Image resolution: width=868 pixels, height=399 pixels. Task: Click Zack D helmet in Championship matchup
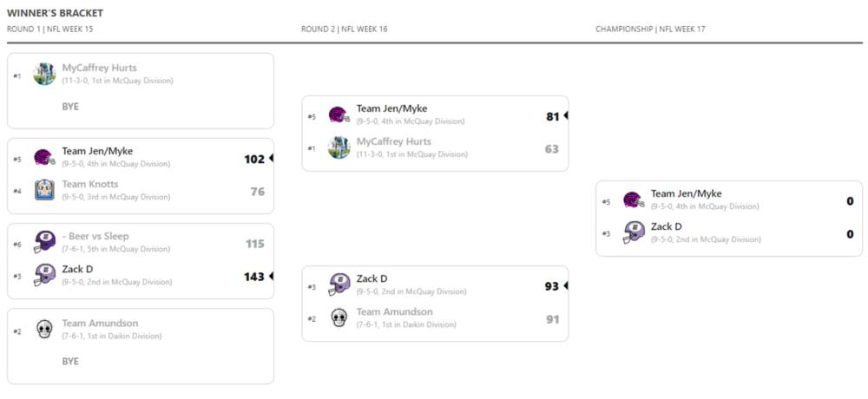pyautogui.click(x=634, y=232)
